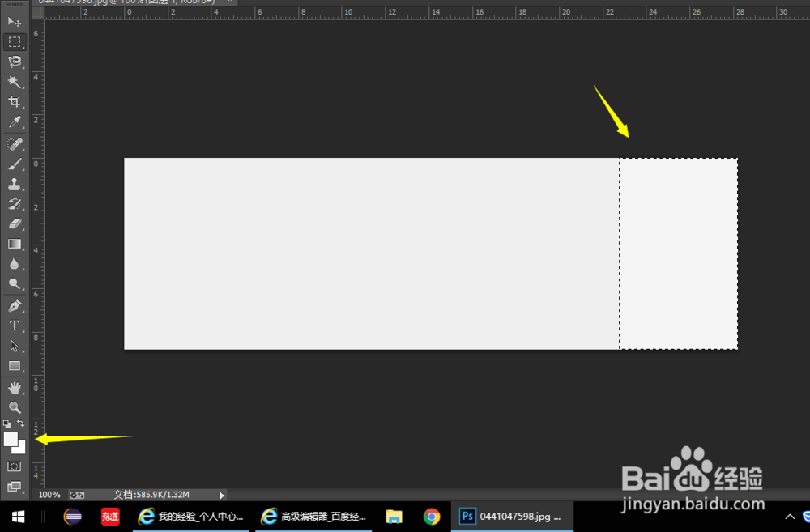Select the Brush tool
The width and height of the screenshot is (810, 532).
15,164
